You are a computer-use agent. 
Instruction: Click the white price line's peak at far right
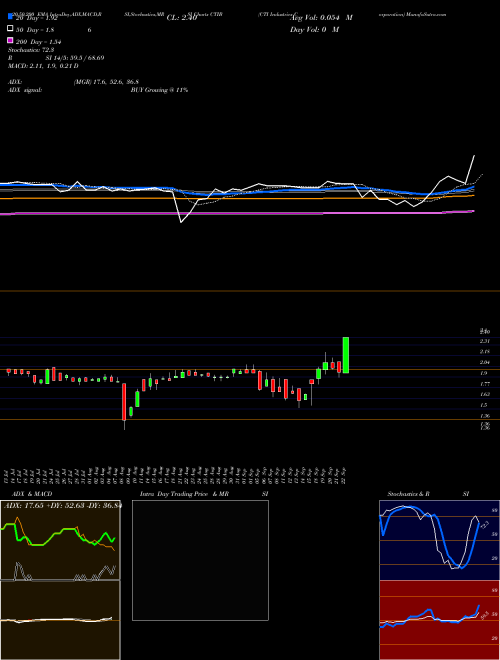pyautogui.click(x=474, y=156)
